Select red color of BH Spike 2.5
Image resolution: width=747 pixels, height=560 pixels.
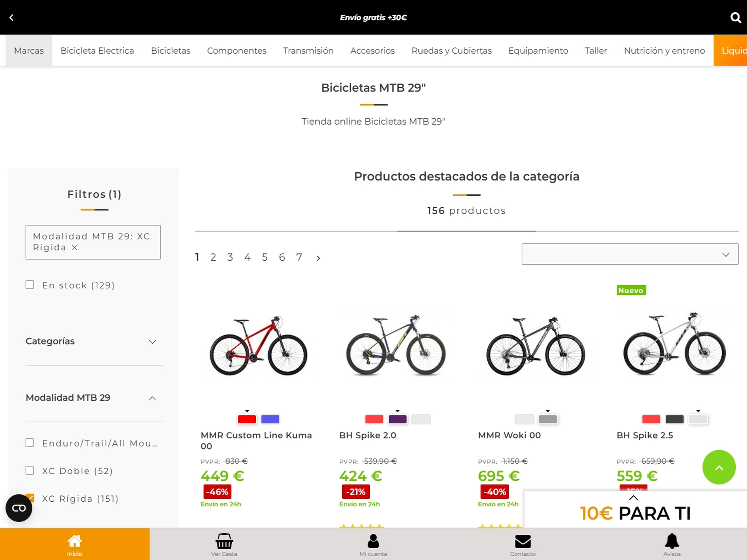click(x=651, y=419)
